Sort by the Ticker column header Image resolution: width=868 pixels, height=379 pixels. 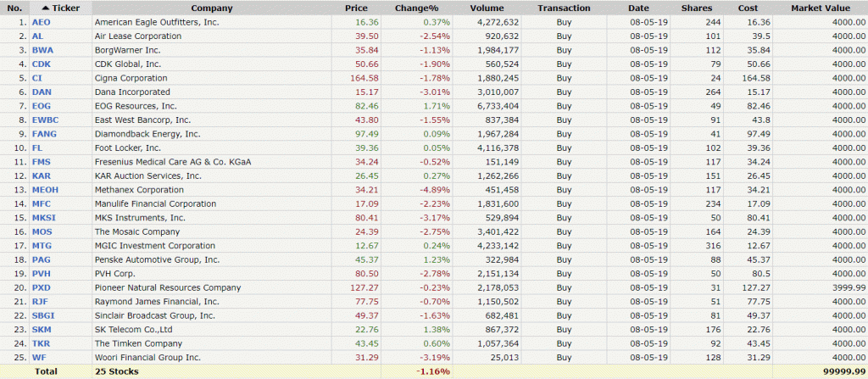(61, 8)
